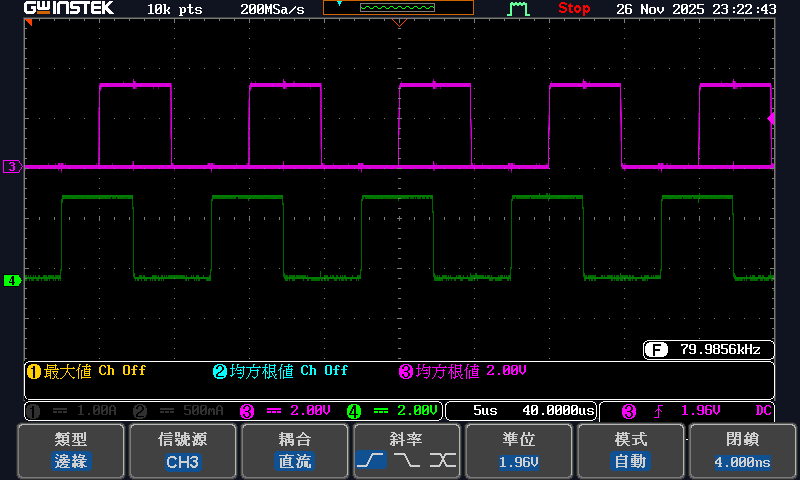Open the 模式 mode menu showing 自動
Image resolution: width=800 pixels, height=480 pixels.
[x=630, y=451]
